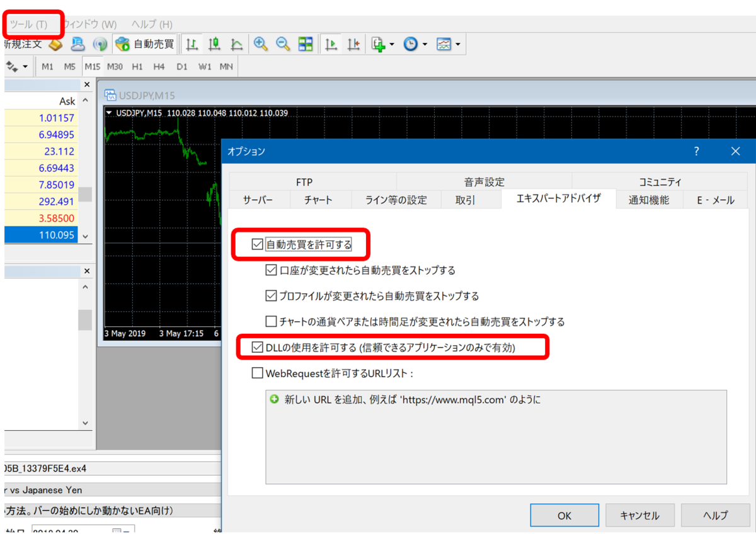Viewport: 756px width, 534px height.
Task: Select the 3.58500 red Ask value
Action: [57, 219]
